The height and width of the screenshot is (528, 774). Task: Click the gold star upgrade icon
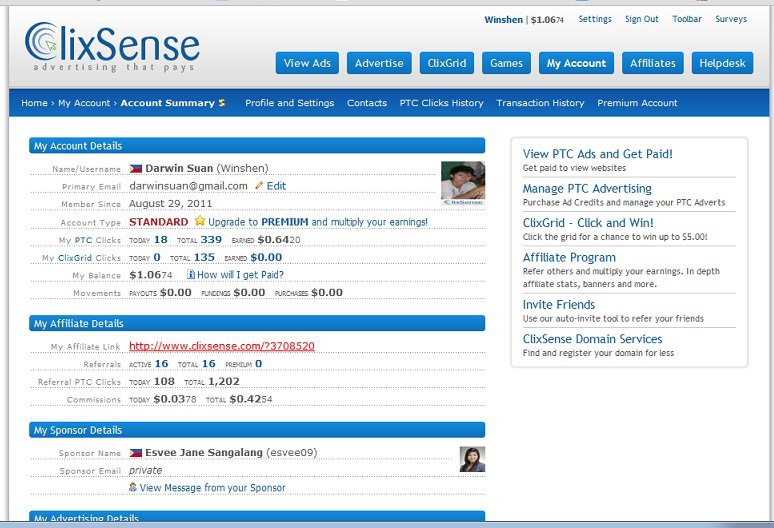point(199,221)
